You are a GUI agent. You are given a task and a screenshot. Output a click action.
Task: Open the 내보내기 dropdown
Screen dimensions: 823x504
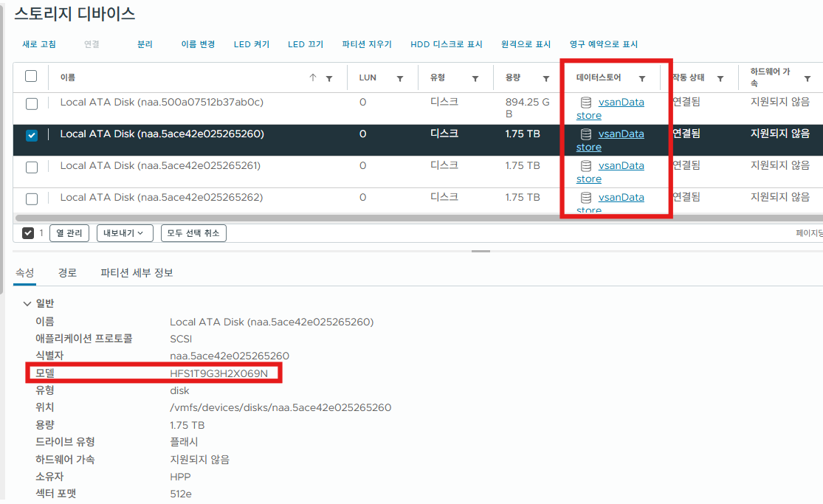click(125, 233)
